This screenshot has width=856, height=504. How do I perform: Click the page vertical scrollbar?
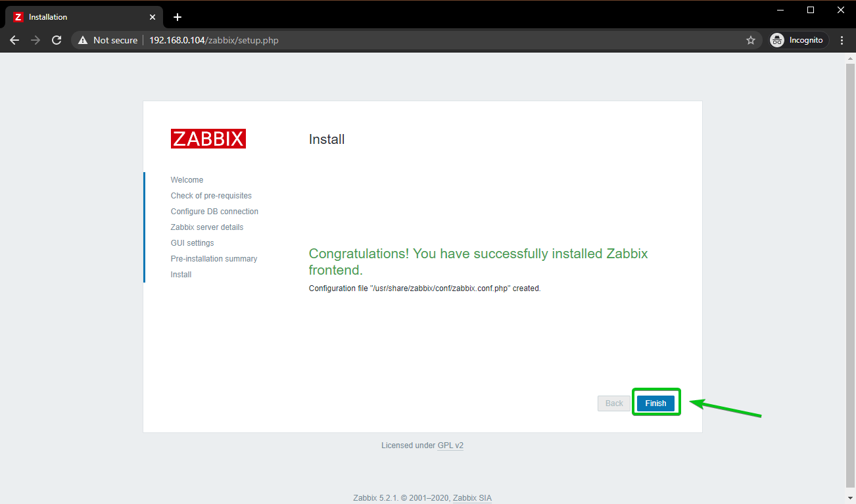click(x=850, y=276)
